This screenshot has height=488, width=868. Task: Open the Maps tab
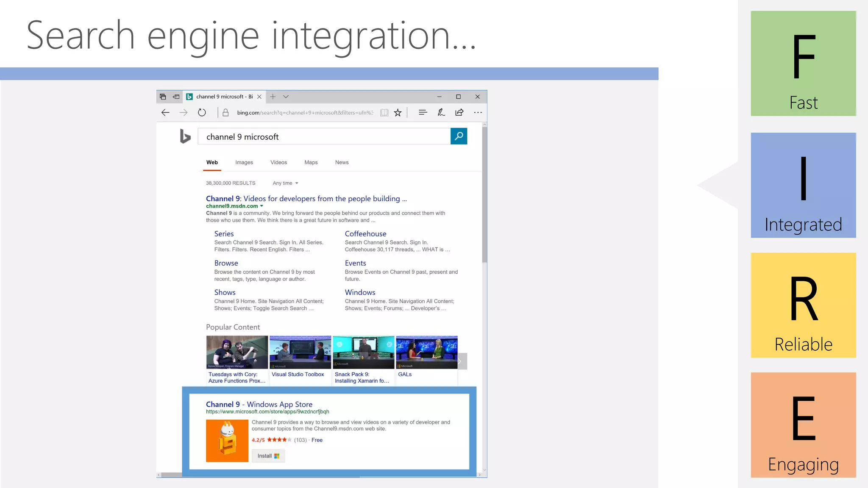tap(311, 162)
